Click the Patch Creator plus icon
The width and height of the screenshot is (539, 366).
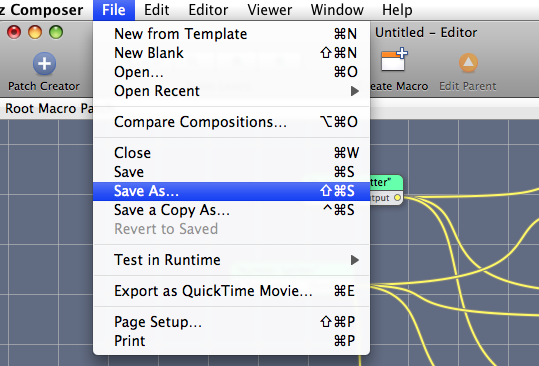(x=44, y=64)
